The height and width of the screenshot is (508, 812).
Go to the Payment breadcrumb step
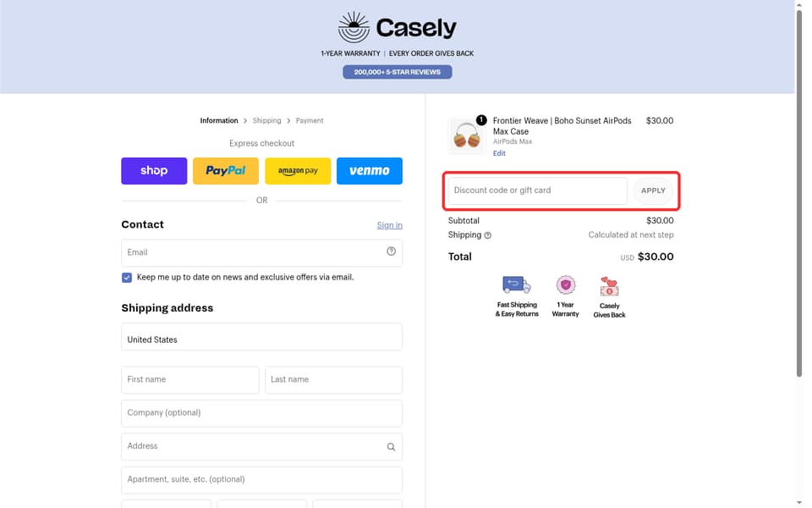[310, 120]
